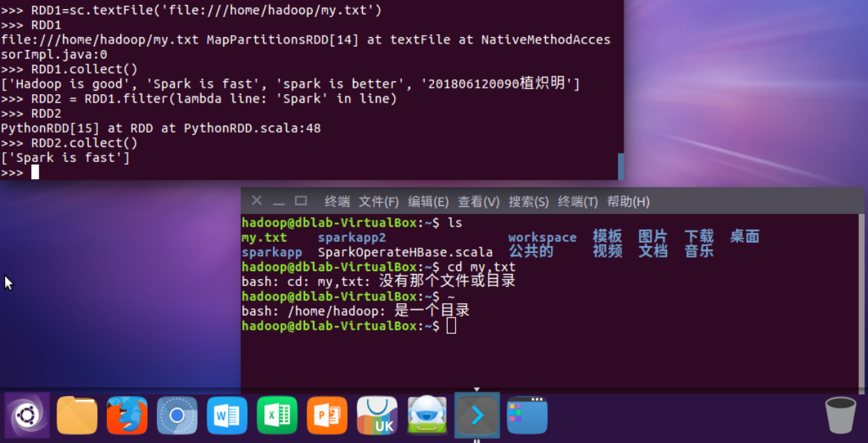Screen dimensions: 868x443
Task: Click 下载 directory in ls output
Action: [x=699, y=237]
